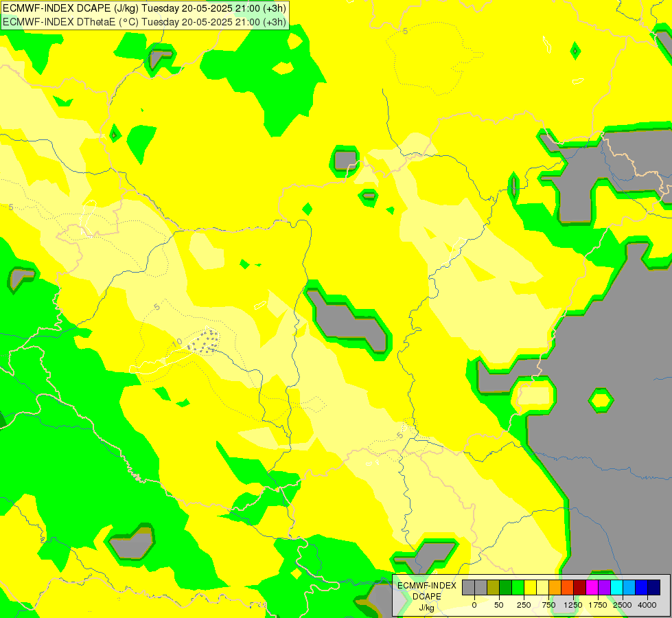
Task: Click the pale yellow legend swatch
Action: (x=542, y=588)
